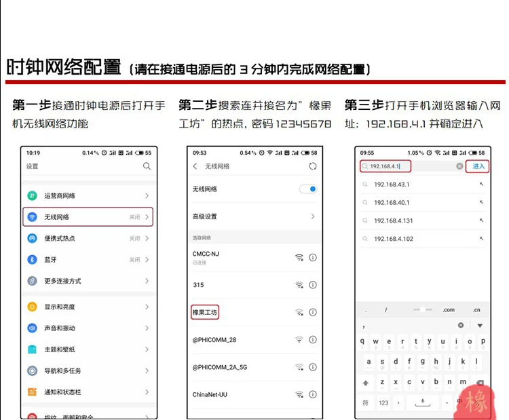Select the @PHICOMM_2A_5G network

coord(254,367)
